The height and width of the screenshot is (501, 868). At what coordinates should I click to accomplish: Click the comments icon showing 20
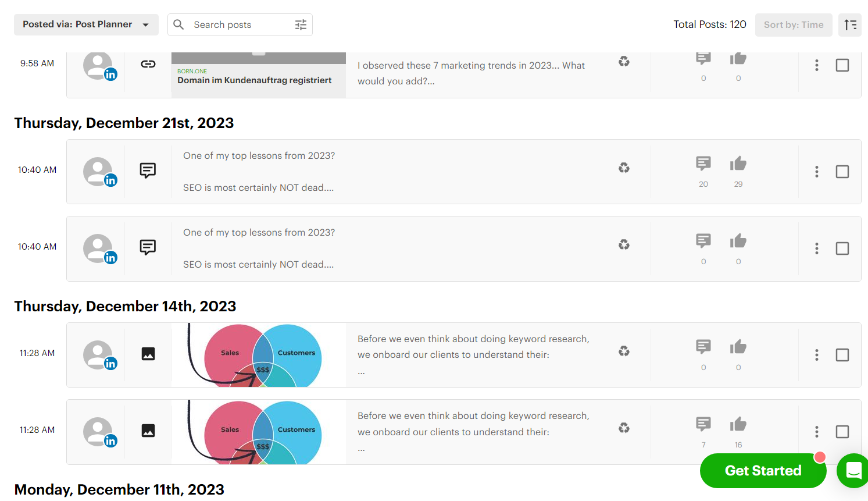click(703, 164)
